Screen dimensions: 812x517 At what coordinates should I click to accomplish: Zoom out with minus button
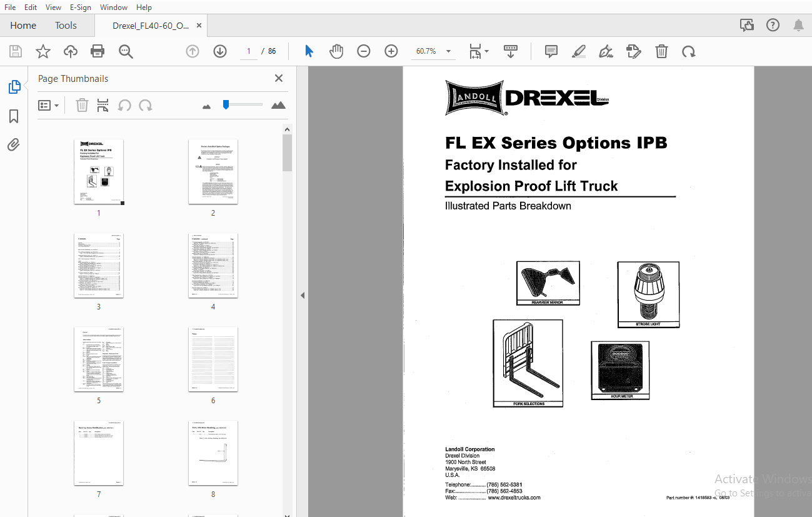[x=364, y=51]
